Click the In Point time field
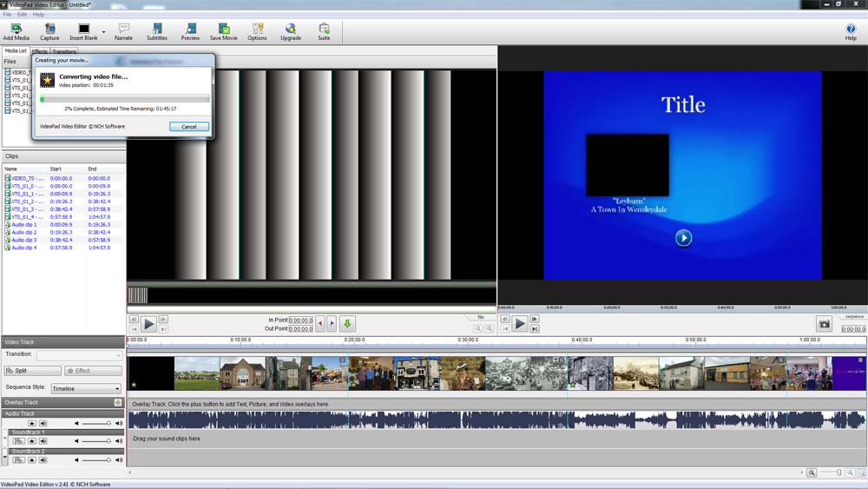The width and height of the screenshot is (868, 489). click(300, 320)
